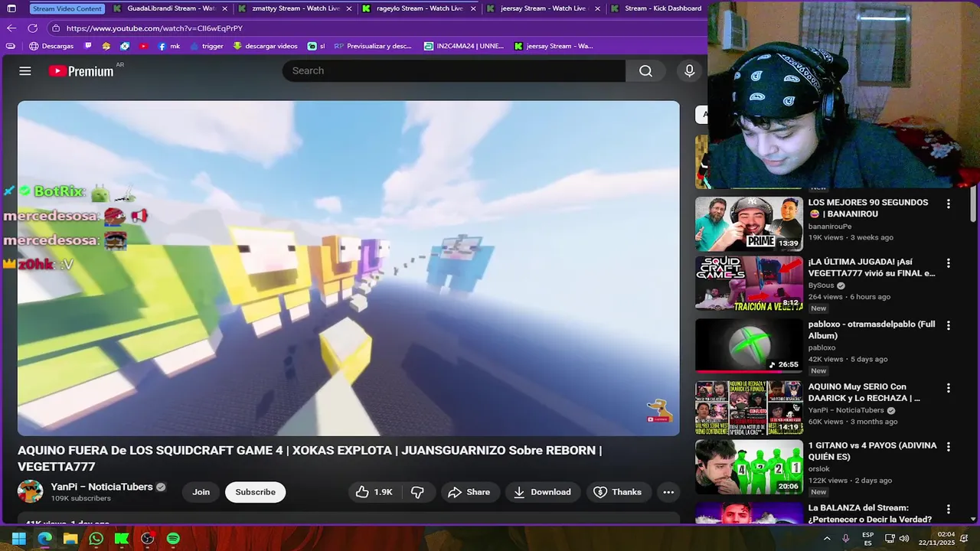Screen dimensions: 980x551
Task: Reload the page
Action: point(32,28)
